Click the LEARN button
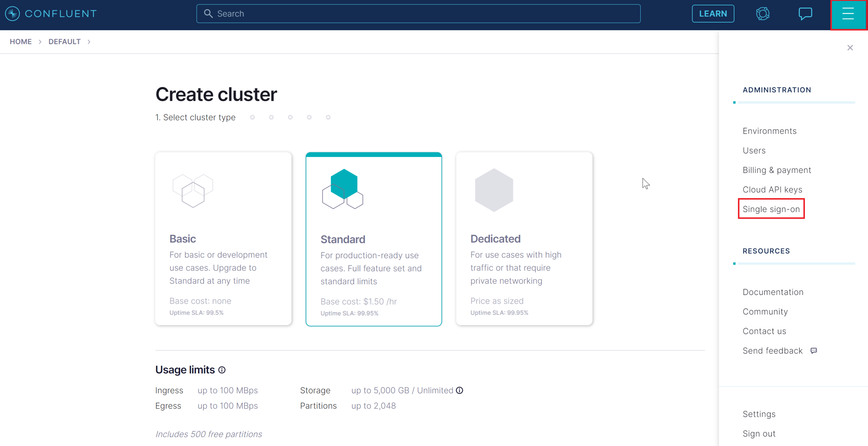 pyautogui.click(x=713, y=14)
